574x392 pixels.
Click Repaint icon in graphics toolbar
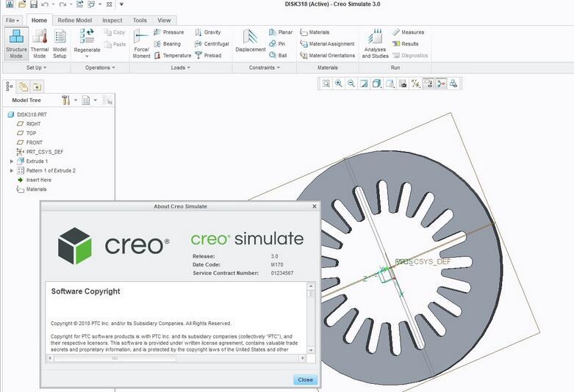[364, 84]
